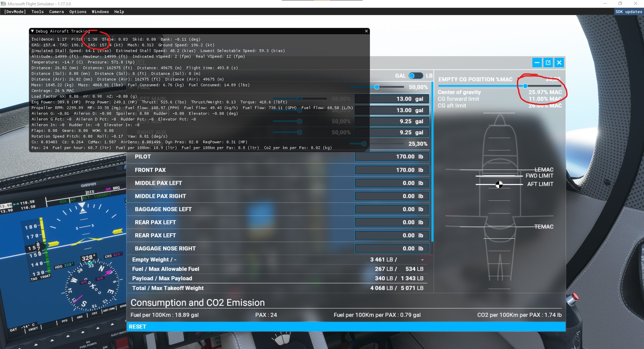Click the Payload / Max Payload row
Image resolution: width=644 pixels, height=349 pixels.
(278, 279)
